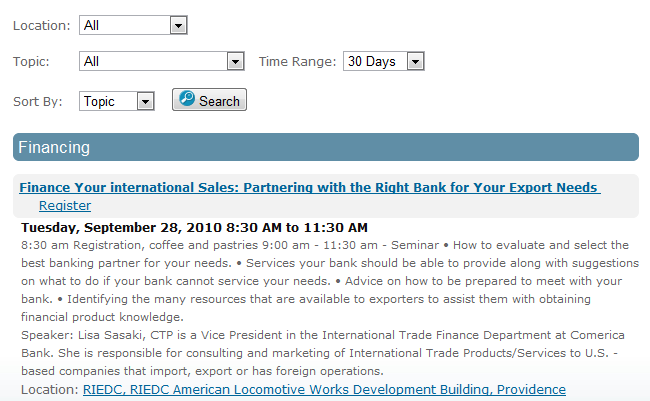Open the Location dropdown arrow
This screenshot has height=401, width=650.
(x=178, y=25)
